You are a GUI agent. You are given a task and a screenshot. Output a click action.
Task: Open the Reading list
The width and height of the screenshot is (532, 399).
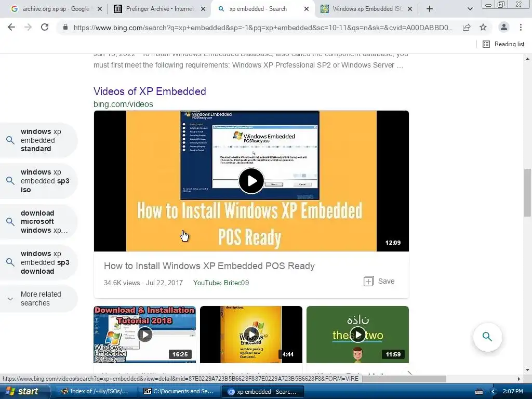coord(503,44)
